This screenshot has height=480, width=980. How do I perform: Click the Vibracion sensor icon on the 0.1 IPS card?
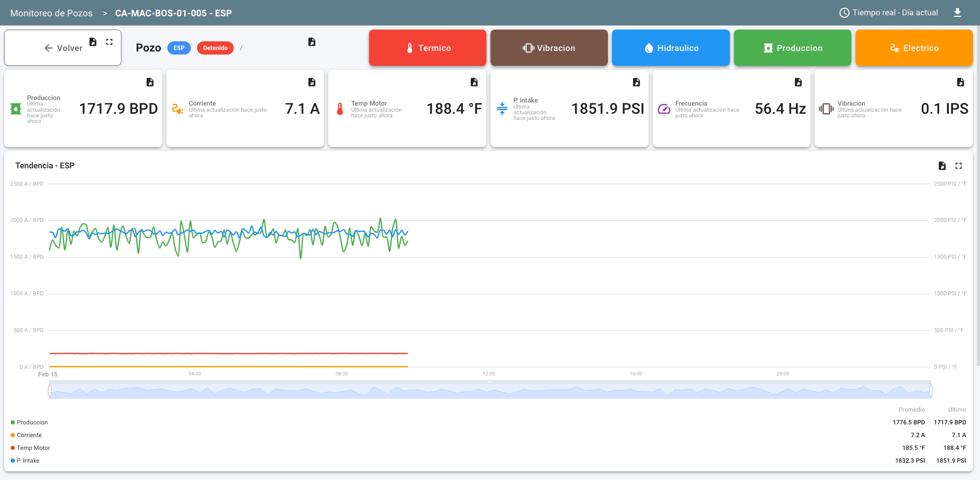pos(825,109)
